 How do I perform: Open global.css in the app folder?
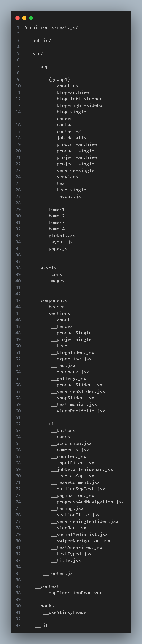tap(62, 235)
